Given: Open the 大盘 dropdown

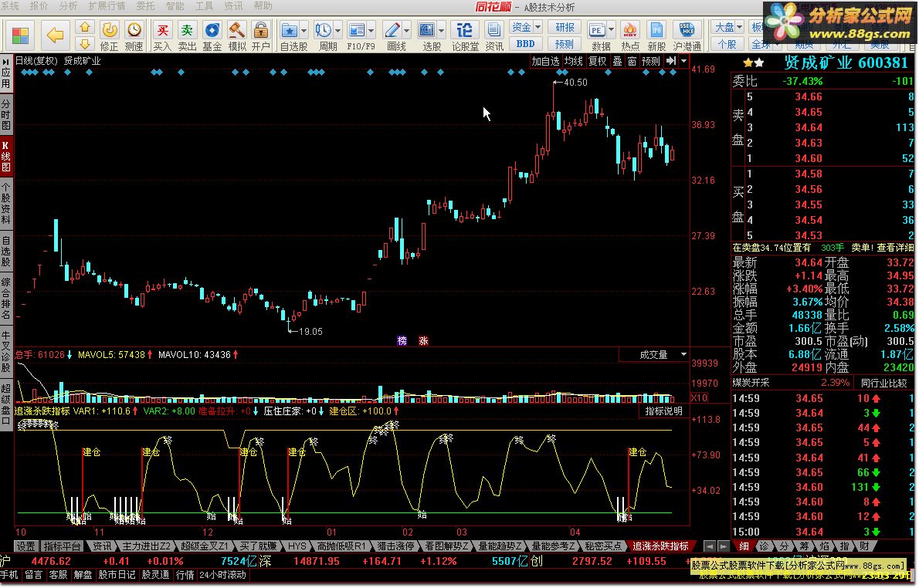Looking at the screenshot, I should pos(727,28).
